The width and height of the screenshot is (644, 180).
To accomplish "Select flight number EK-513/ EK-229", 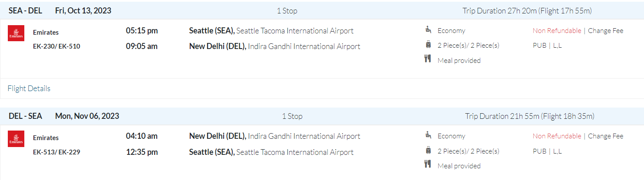I will 56,152.
